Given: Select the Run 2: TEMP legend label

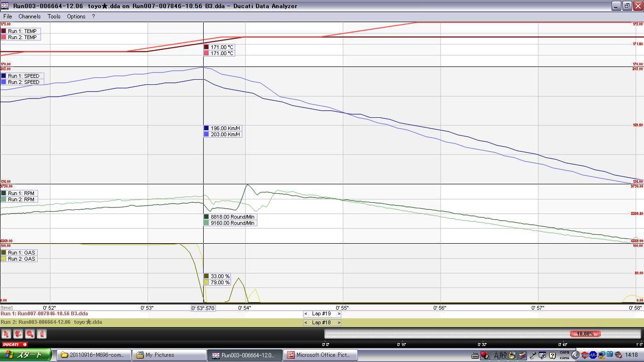Looking at the screenshot, I should coord(22,37).
